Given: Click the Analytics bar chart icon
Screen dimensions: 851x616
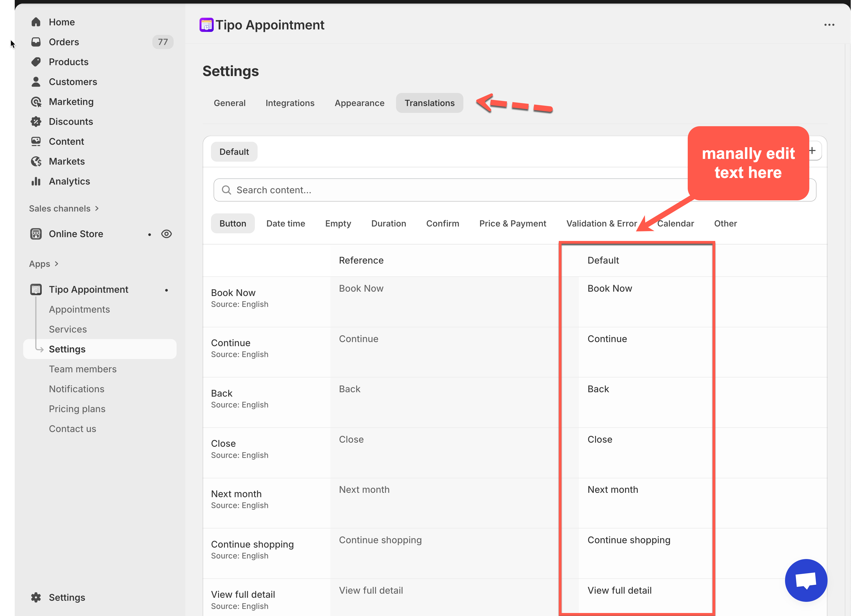Looking at the screenshot, I should (36, 181).
